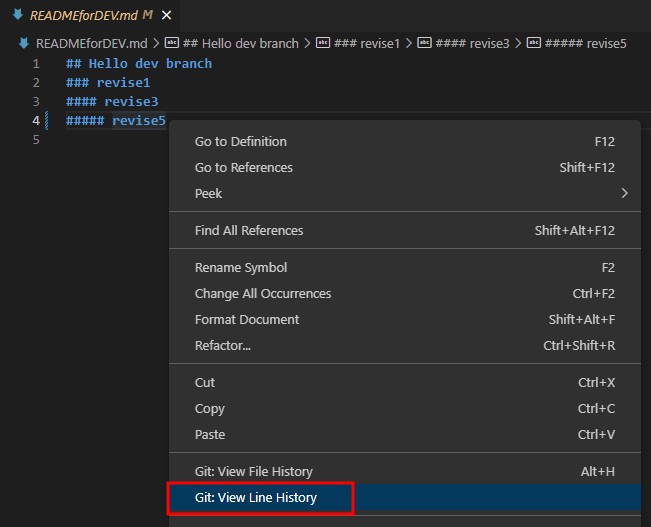
Task: Click symbol icon before '#### revise3' breadcrumb
Action: pos(424,43)
